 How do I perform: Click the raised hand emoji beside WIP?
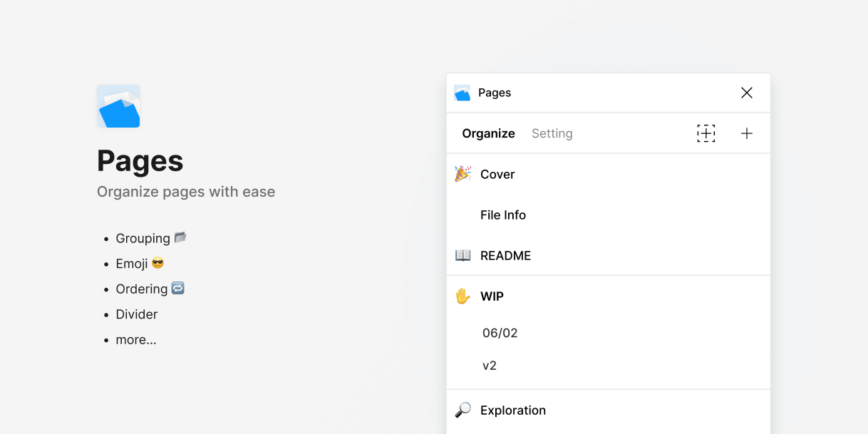click(x=463, y=296)
